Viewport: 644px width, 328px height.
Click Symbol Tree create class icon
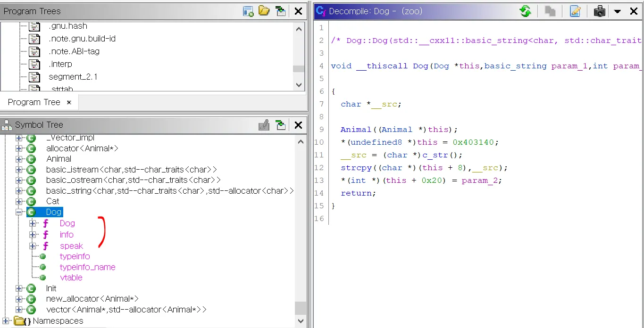pos(264,125)
